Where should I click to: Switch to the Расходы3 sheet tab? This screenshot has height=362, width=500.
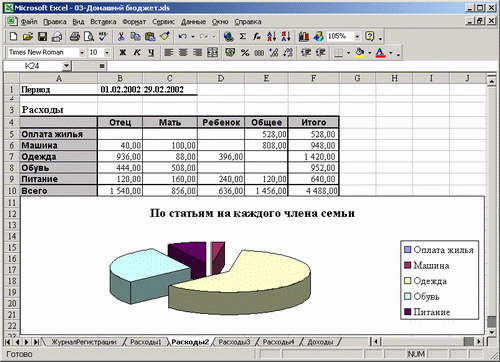point(234,342)
